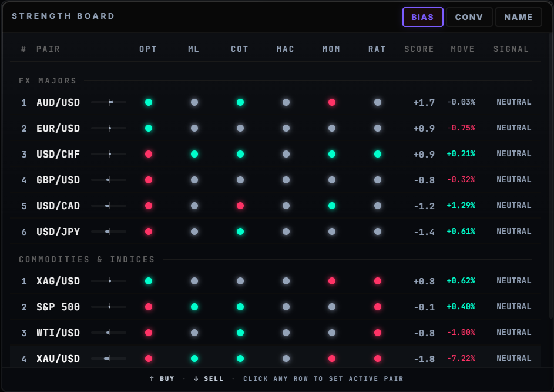554x392 pixels.
Task: Select the USD/CHF pair name
Action: click(x=58, y=154)
